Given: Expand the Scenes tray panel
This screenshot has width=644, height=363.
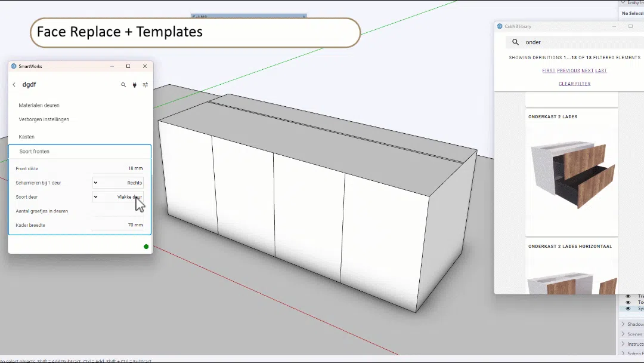Looking at the screenshot, I should 623,334.
